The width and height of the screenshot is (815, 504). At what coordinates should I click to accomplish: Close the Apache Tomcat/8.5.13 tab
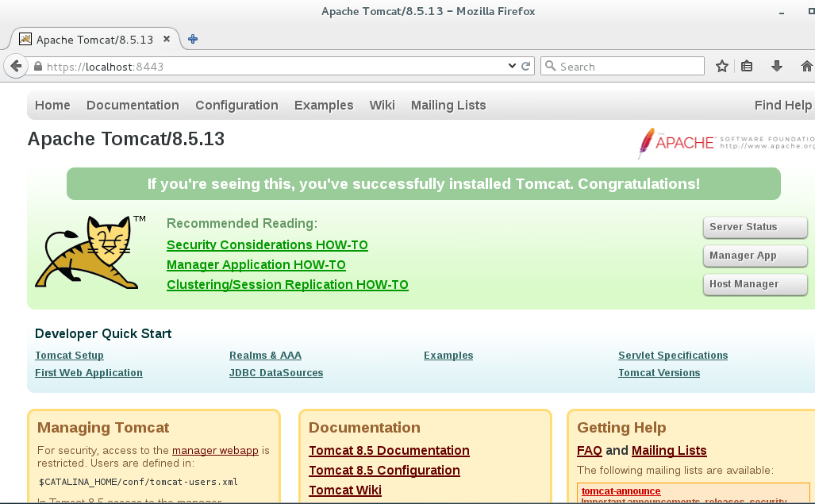coord(167,39)
